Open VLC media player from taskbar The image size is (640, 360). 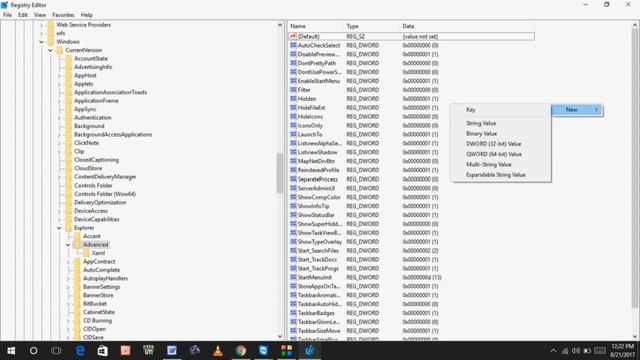pyautogui.click(x=218, y=351)
